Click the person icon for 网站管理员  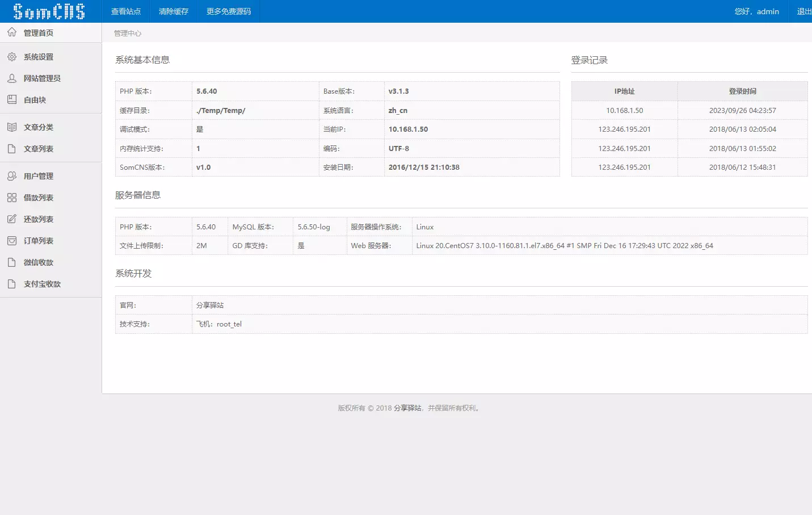[12, 78]
